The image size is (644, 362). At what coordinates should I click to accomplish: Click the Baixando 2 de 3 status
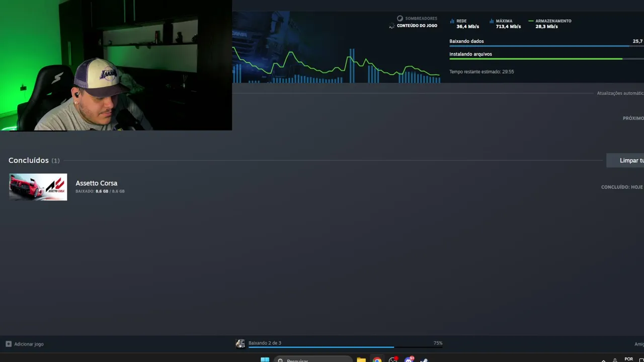[x=265, y=343]
